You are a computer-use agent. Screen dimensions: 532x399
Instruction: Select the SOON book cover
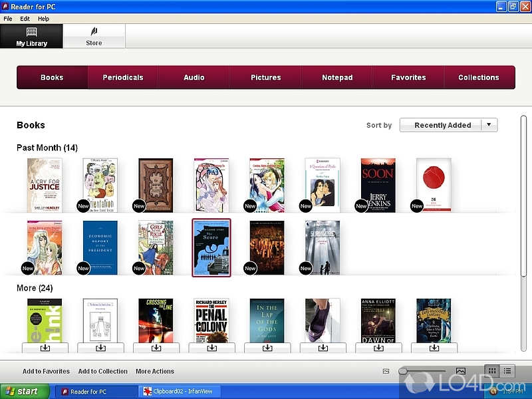378,185
